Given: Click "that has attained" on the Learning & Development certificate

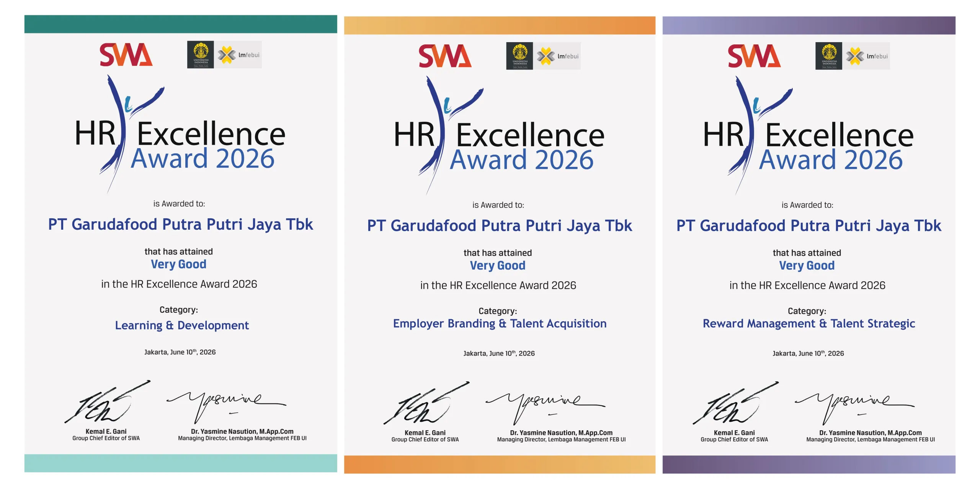Looking at the screenshot, I should click(x=179, y=252).
